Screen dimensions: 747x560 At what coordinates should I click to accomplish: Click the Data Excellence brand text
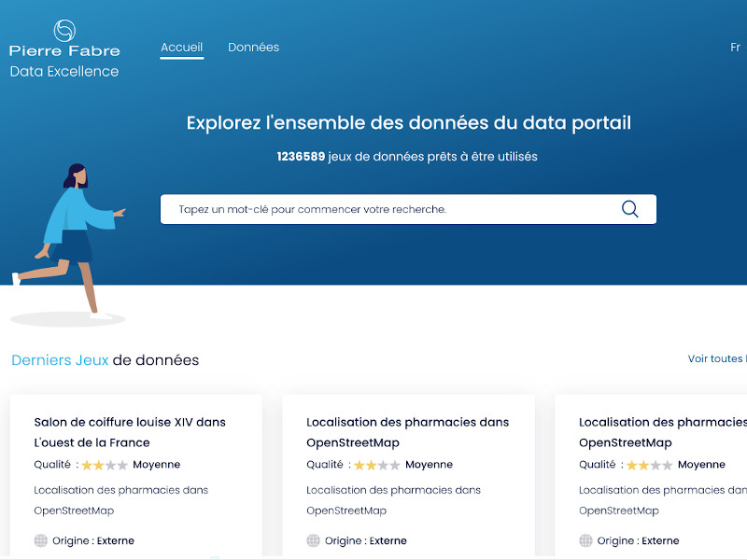[x=64, y=72]
